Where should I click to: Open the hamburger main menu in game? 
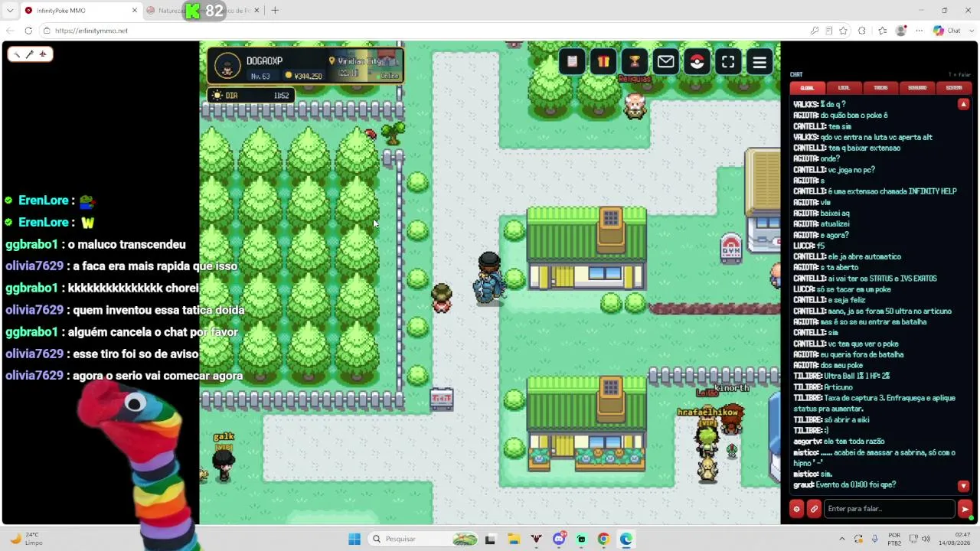tap(759, 62)
